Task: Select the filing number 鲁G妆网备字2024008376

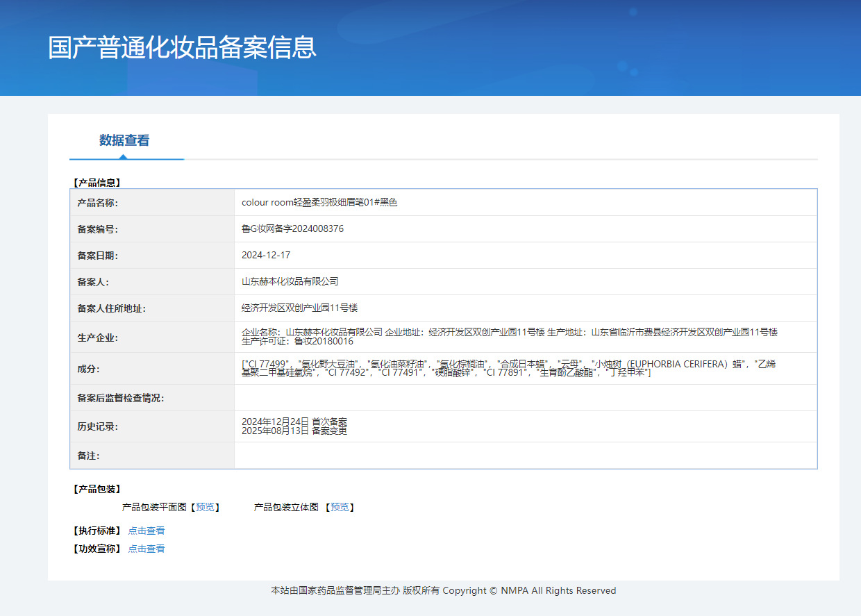Action: click(292, 229)
